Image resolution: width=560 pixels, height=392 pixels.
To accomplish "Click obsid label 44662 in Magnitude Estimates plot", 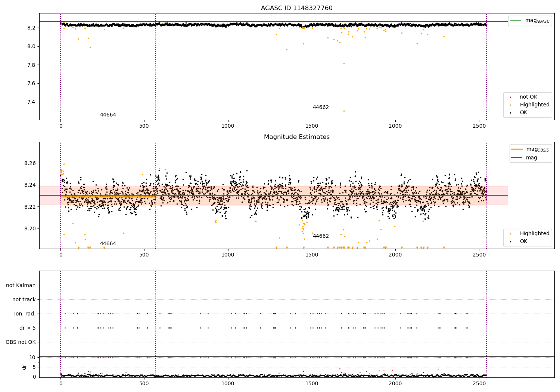I will 321,236.
